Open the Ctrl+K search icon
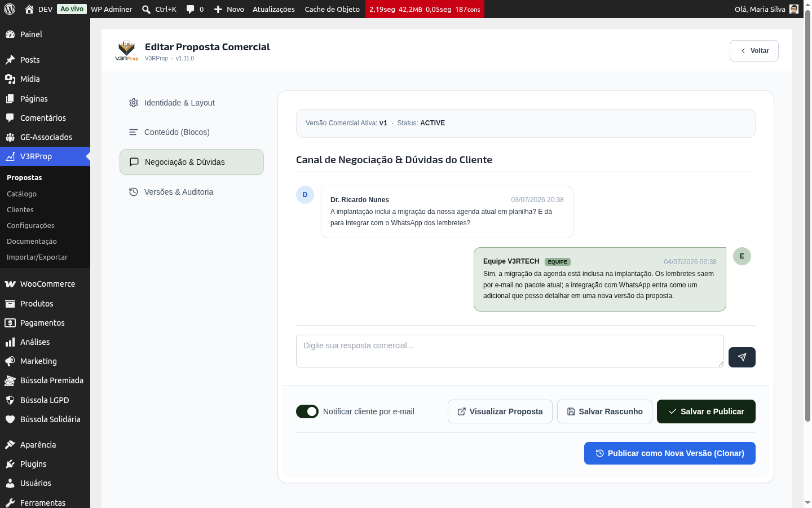 [146, 9]
